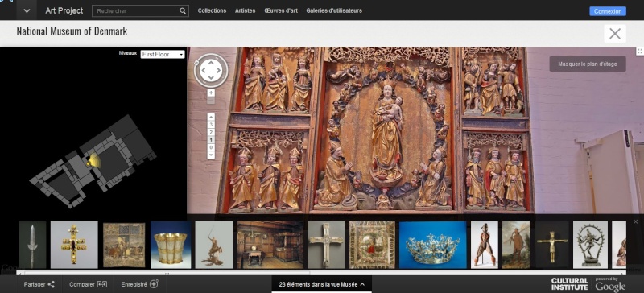Select floor 3 in the level selector
Viewport: 644px width, 293px height.
(x=211, y=125)
